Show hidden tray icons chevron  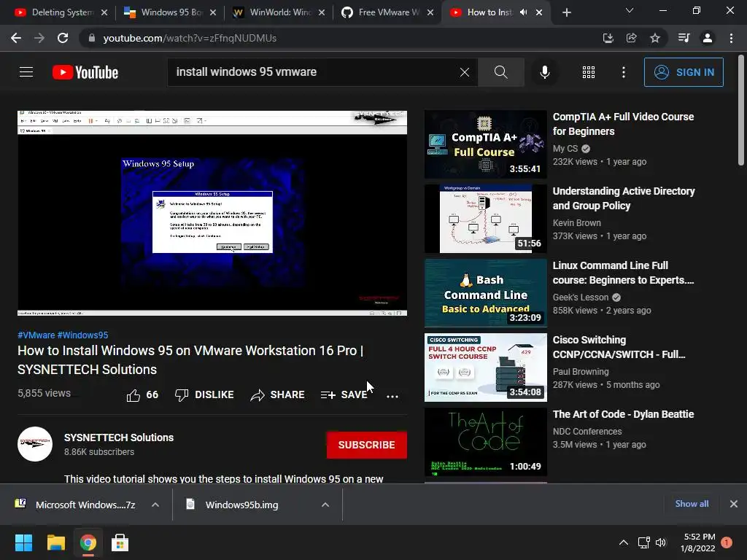[x=623, y=542]
